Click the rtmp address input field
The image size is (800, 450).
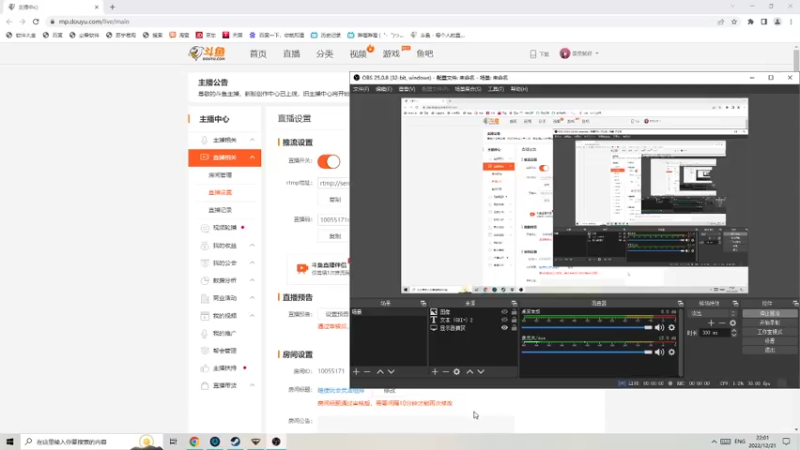coord(334,183)
